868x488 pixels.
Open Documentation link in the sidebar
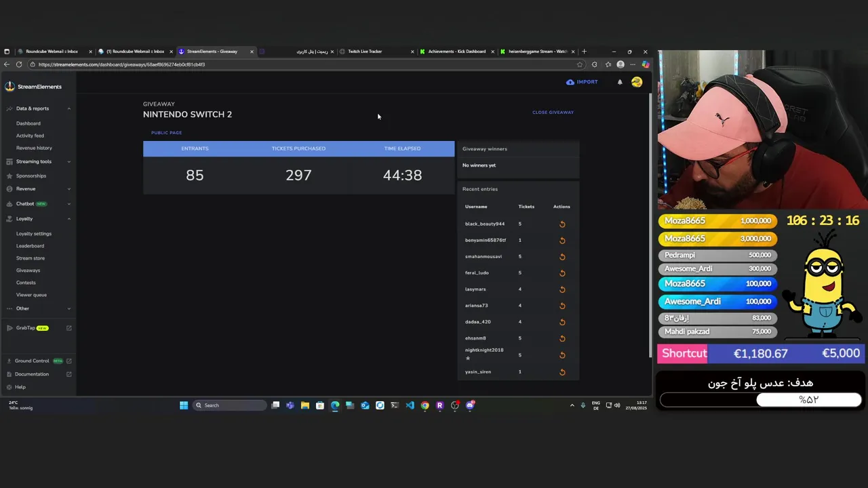pos(38,374)
